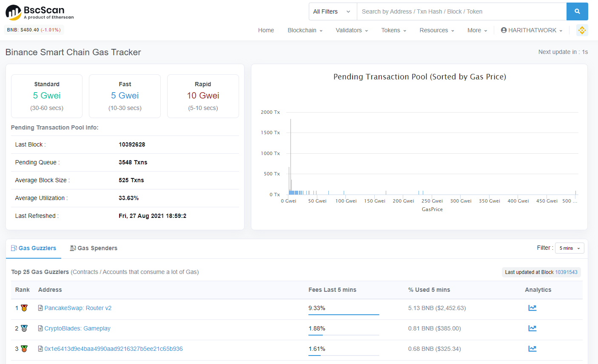Click the Binance chain icon in navbar

click(x=582, y=30)
